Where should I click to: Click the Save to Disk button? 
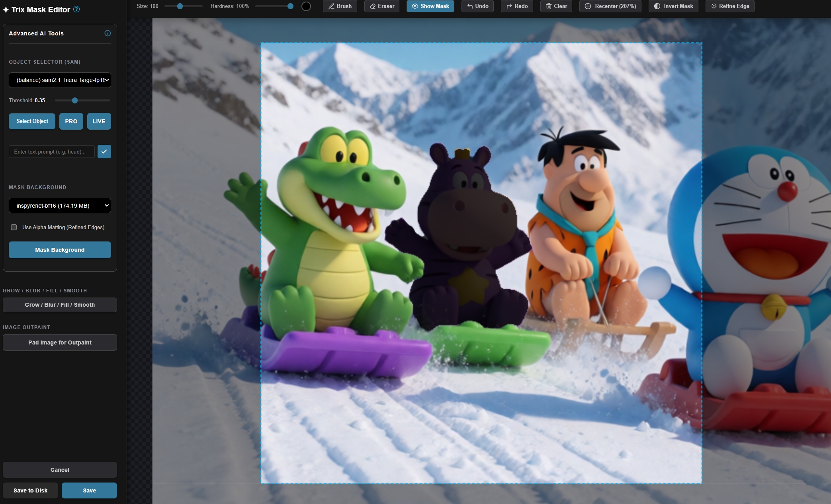[30, 490]
